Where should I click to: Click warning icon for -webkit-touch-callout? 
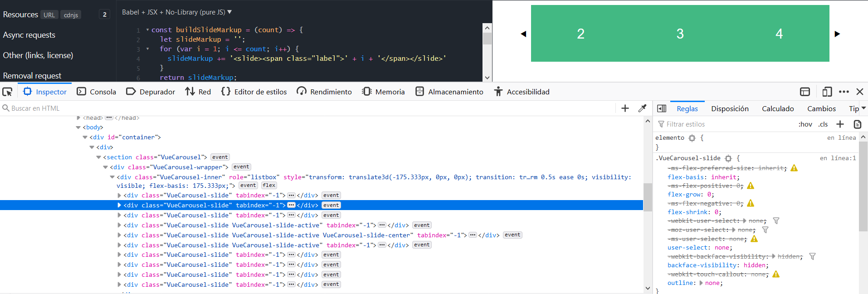click(776, 274)
